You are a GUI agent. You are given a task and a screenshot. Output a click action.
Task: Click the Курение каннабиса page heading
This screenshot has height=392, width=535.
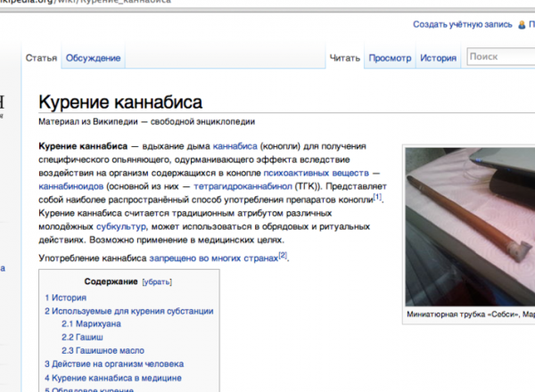pos(120,102)
